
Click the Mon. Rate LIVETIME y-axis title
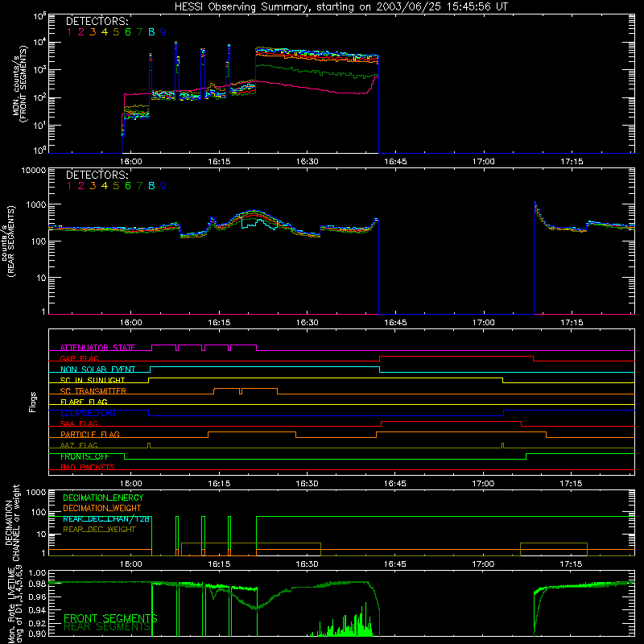[x=15, y=604]
